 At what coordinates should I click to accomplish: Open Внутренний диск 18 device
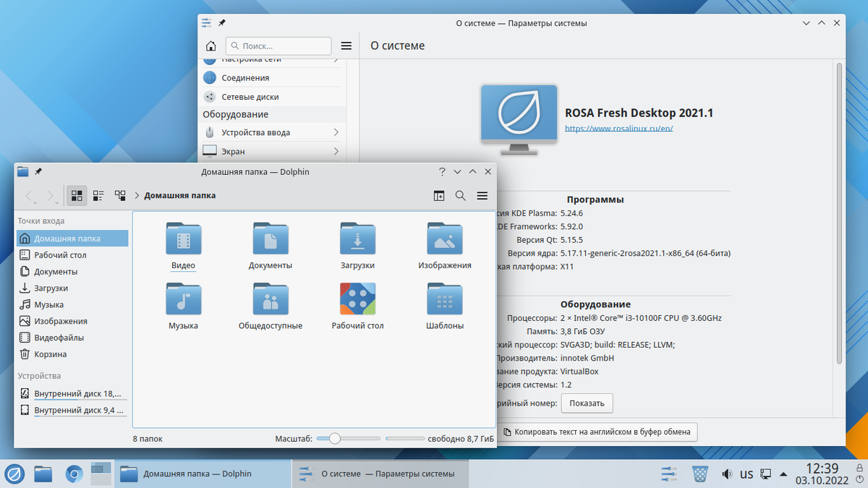[x=72, y=393]
